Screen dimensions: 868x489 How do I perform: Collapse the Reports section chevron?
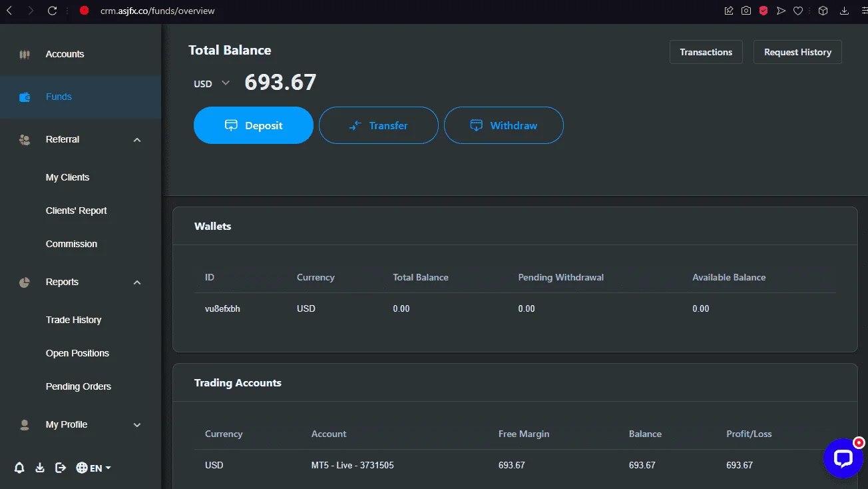[137, 282]
